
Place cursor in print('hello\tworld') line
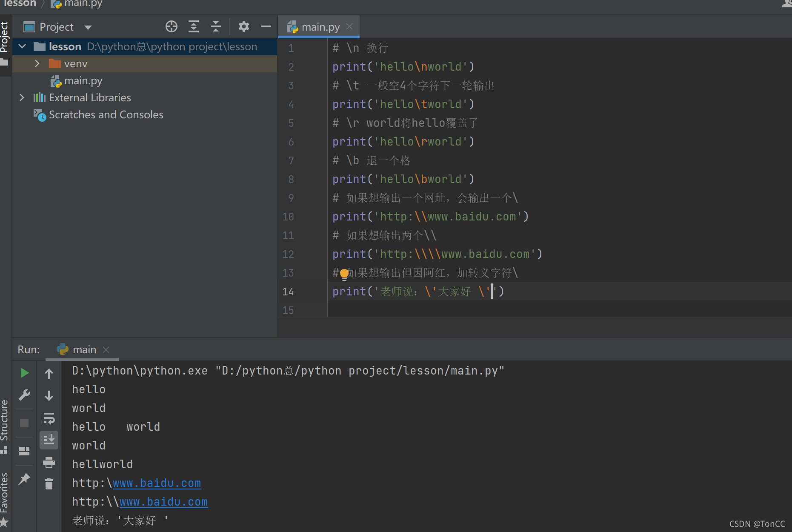[403, 104]
